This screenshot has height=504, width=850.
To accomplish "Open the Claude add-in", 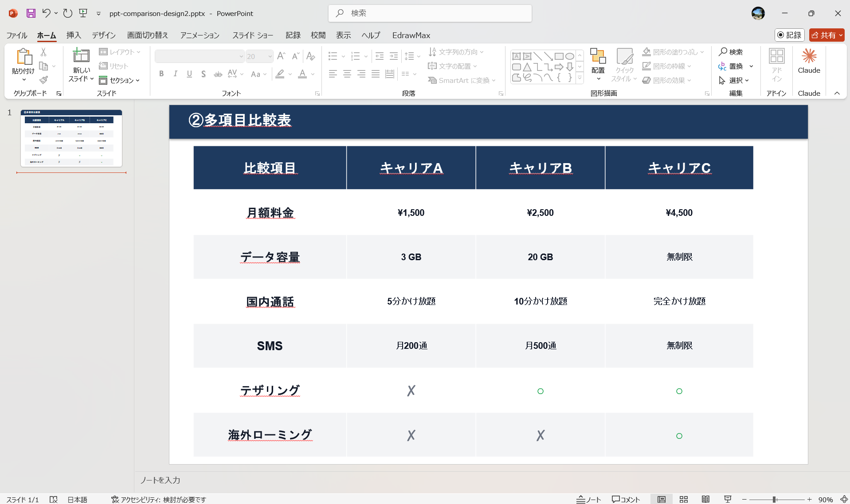I will (809, 61).
